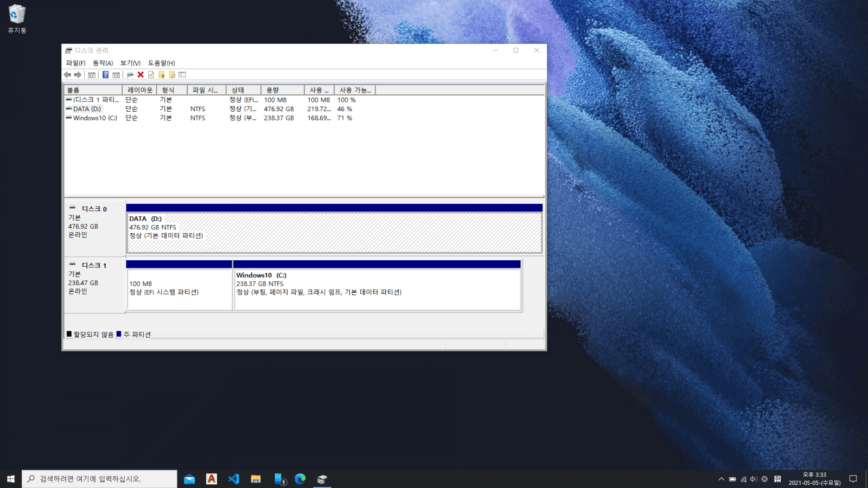
Task: Open the Recycle Bin 휴지통 desktop icon
Action: point(17,19)
